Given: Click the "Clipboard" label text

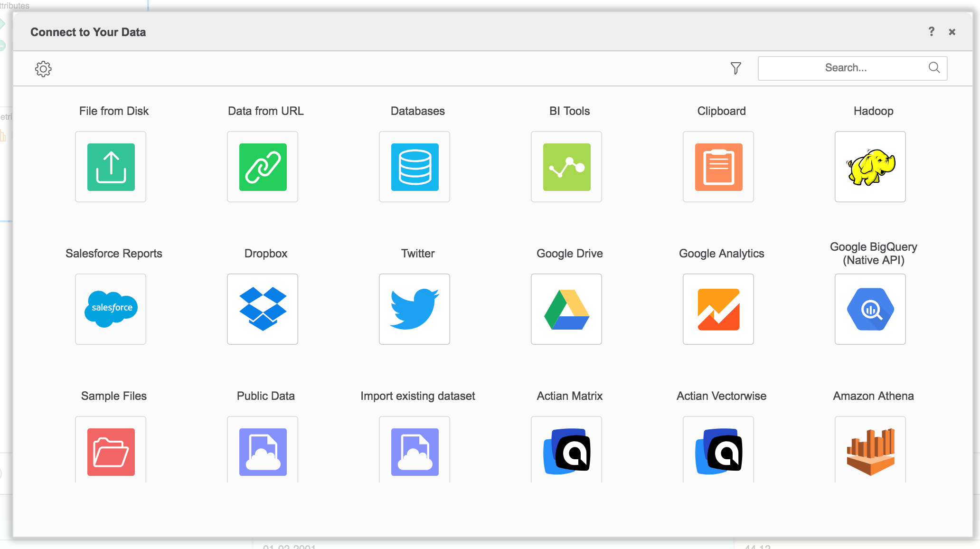Looking at the screenshot, I should [x=722, y=111].
